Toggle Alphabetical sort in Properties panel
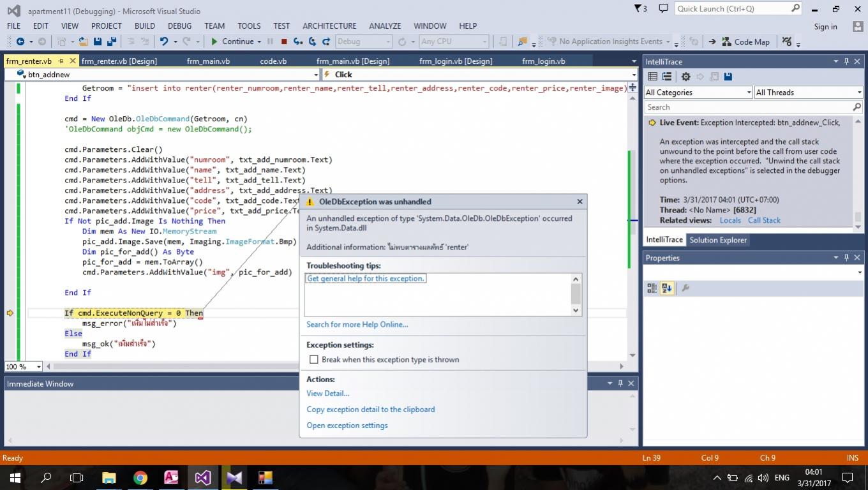Screen dimensions: 868x490 point(667,288)
